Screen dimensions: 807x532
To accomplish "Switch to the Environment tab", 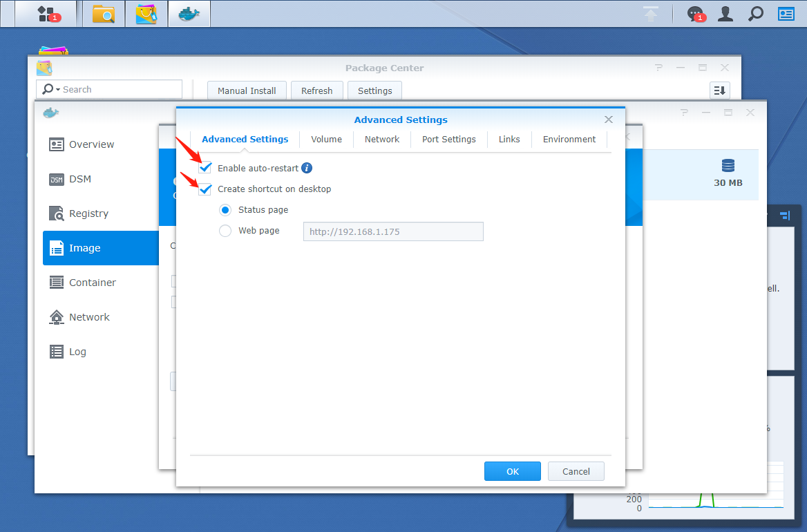I will pyautogui.click(x=569, y=139).
